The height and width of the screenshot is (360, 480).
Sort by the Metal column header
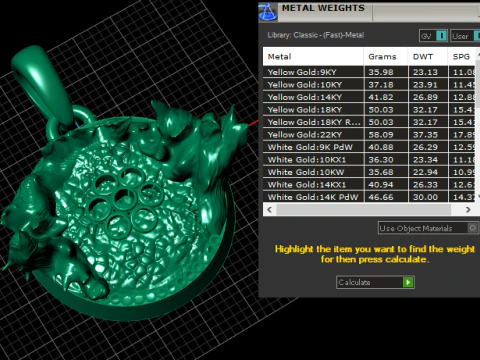click(313, 56)
